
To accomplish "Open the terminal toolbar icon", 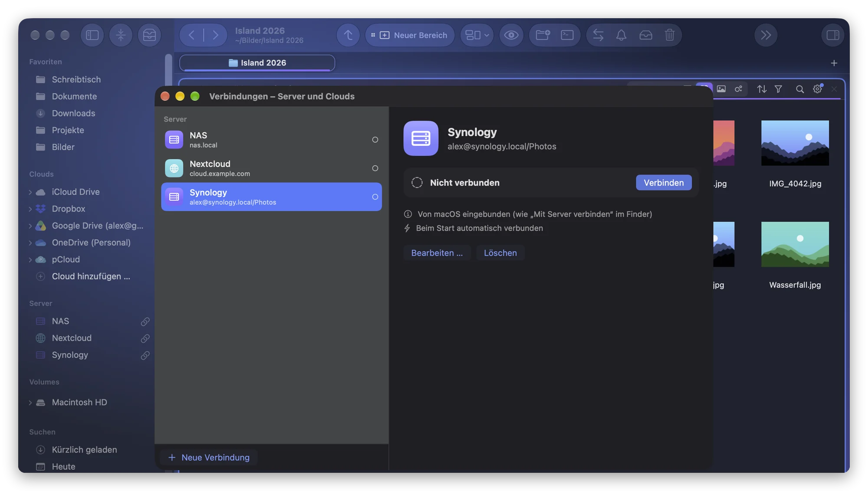I will pos(567,35).
